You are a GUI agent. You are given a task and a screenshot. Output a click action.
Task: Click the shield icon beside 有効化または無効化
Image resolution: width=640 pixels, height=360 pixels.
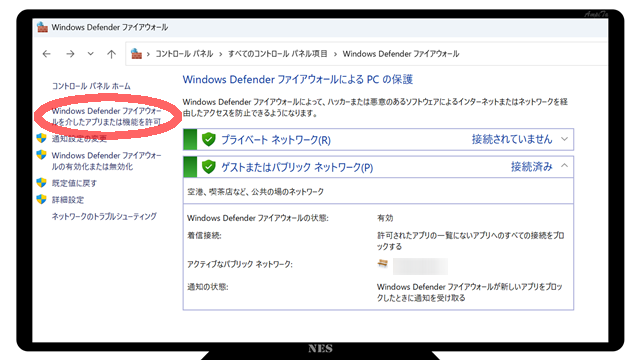(x=41, y=155)
